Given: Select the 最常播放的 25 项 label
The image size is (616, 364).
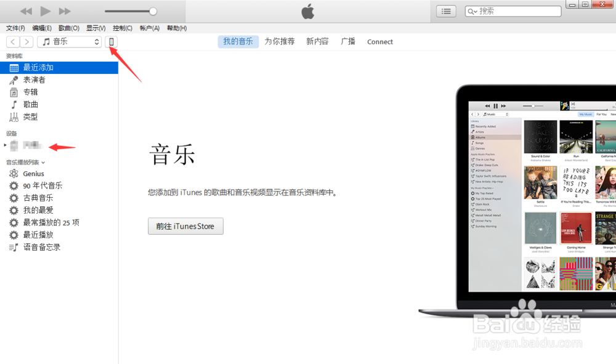Looking at the screenshot, I should tap(51, 222).
